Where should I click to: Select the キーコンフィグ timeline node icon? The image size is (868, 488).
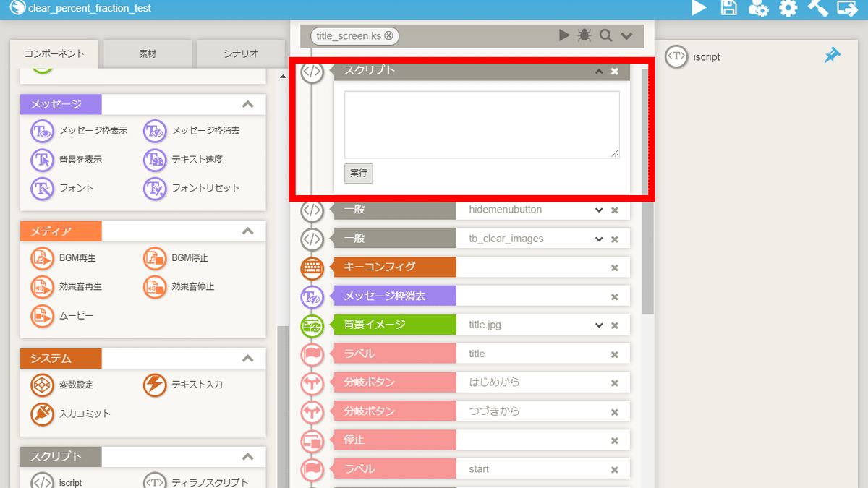(x=312, y=267)
